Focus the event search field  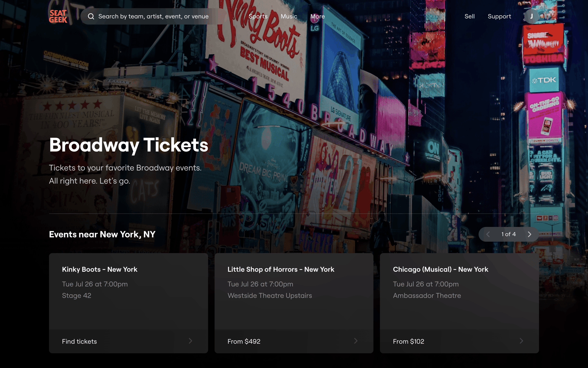(153, 17)
